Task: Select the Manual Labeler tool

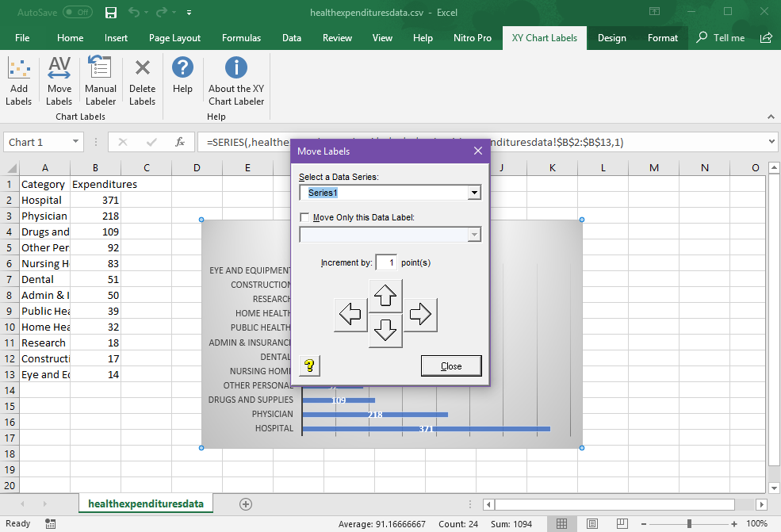Action: (x=101, y=78)
